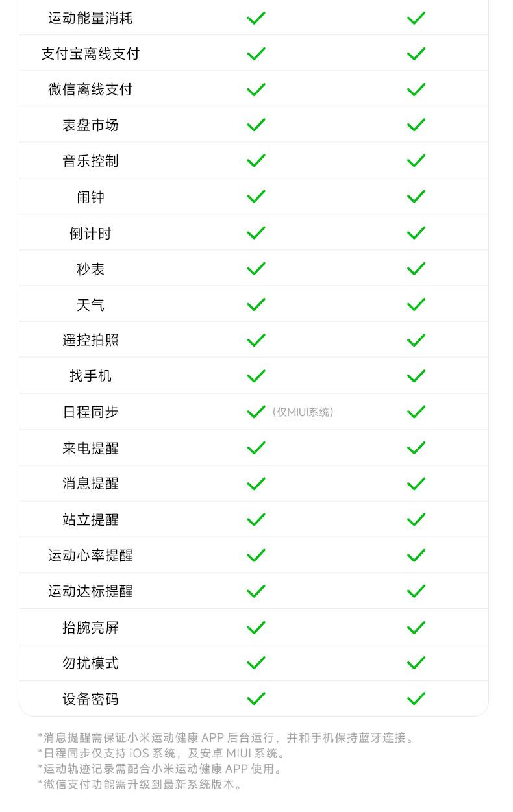Viewport: 513px width, 812px height.
Task: Select the 找手机 row label
Action: (x=90, y=376)
